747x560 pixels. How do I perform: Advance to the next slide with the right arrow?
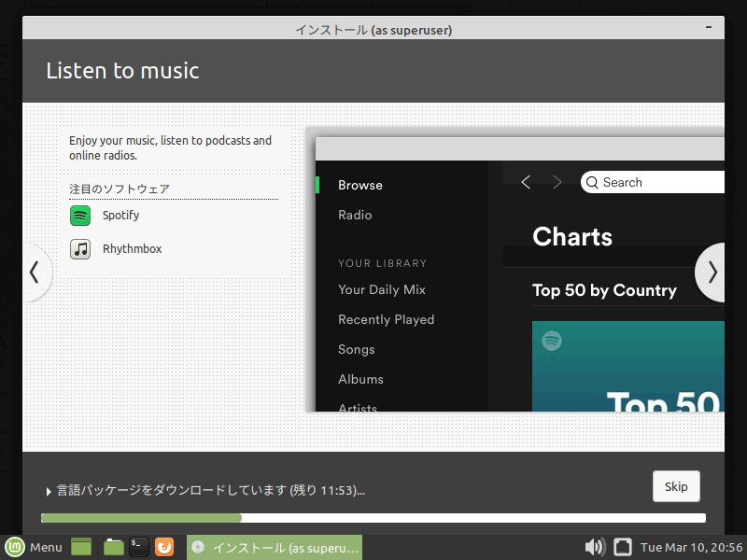point(711,273)
